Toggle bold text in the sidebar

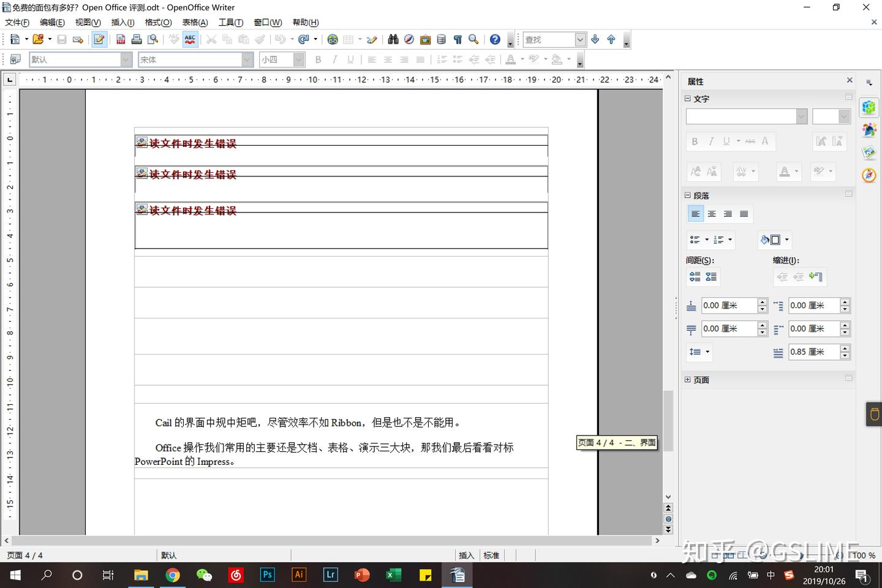point(695,141)
